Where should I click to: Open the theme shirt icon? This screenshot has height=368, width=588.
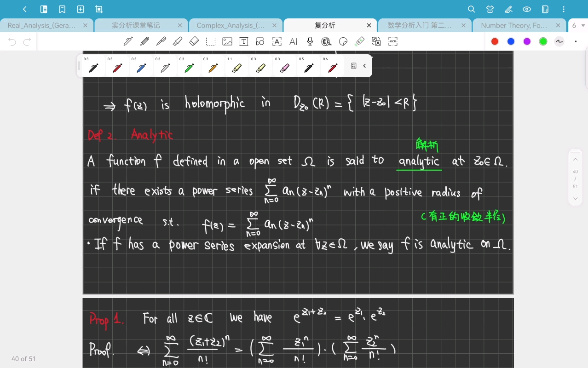click(x=490, y=9)
